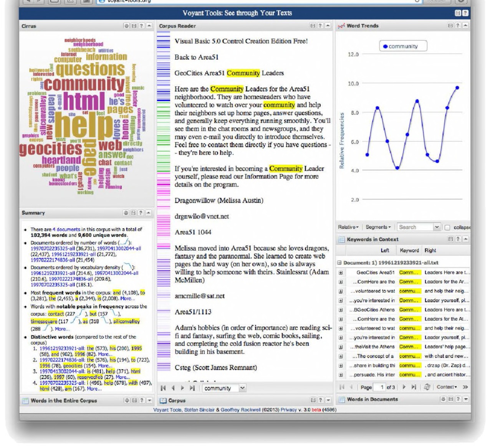Open Words in Documents options gear icon

[444, 400]
